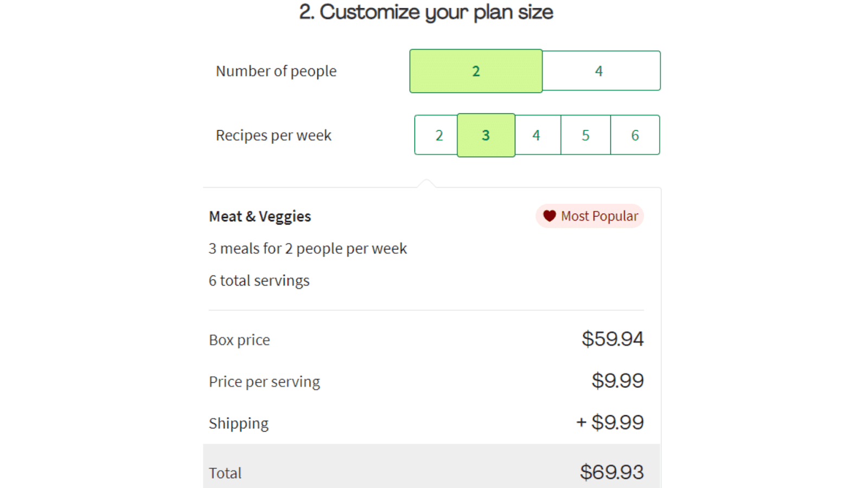This screenshot has height=488, width=868.
Task: Click the Total amount $69.93
Action: (612, 472)
